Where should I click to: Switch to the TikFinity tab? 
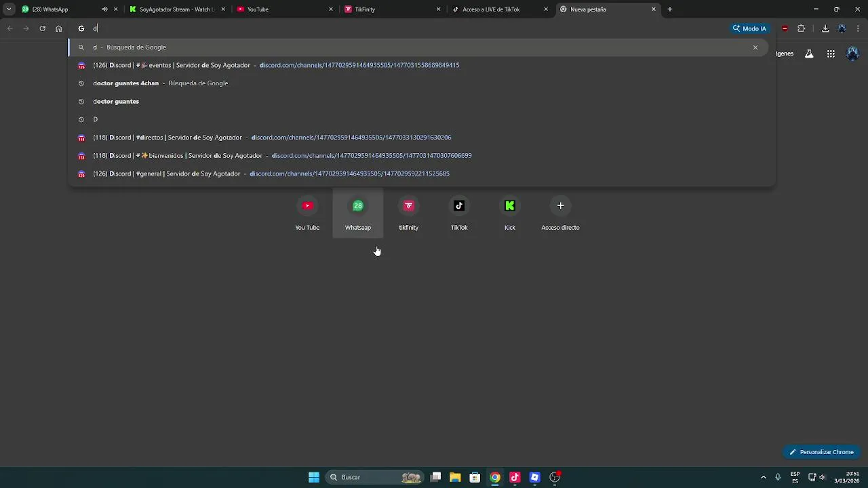point(393,9)
